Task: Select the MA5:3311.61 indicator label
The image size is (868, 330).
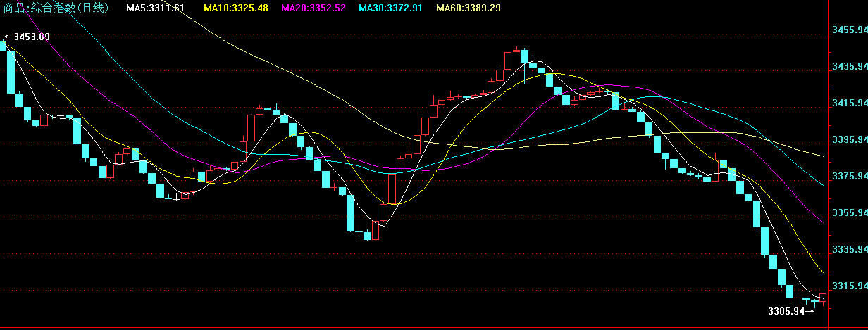Action: pyautogui.click(x=155, y=8)
